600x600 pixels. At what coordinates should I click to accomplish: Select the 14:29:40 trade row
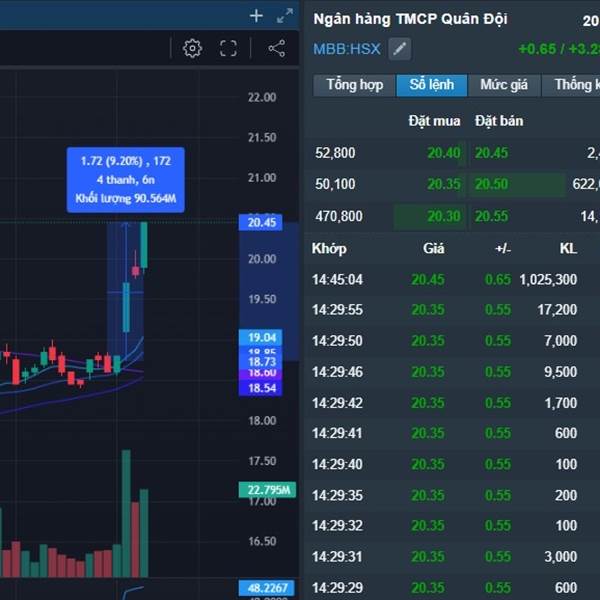pyautogui.click(x=452, y=464)
